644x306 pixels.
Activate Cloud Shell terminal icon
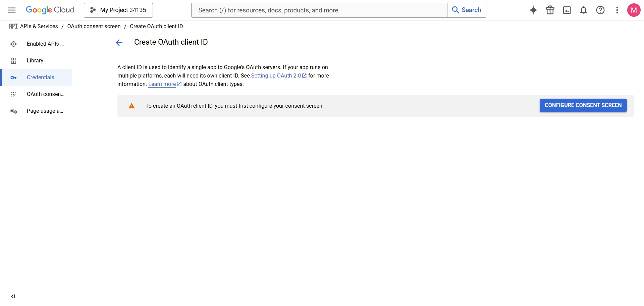click(567, 10)
